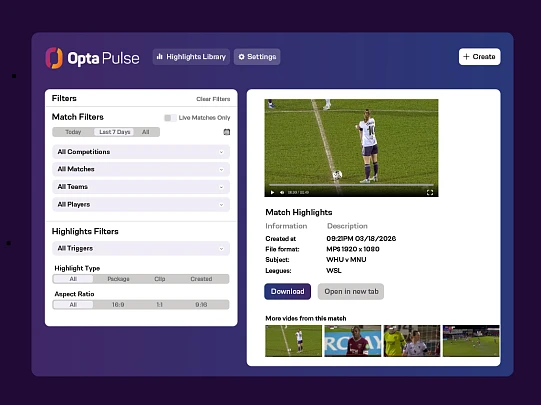Click the Opta Pulse logo icon

[54, 58]
